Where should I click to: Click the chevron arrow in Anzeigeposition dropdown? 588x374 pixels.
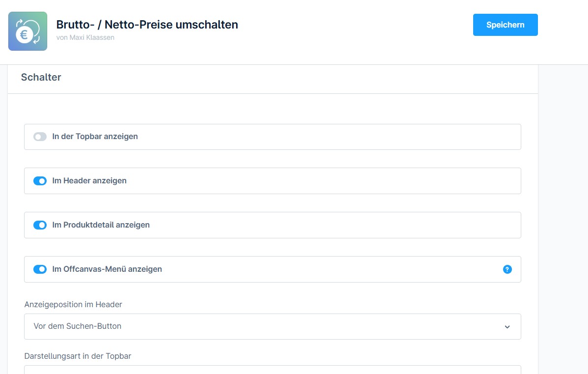pyautogui.click(x=507, y=327)
